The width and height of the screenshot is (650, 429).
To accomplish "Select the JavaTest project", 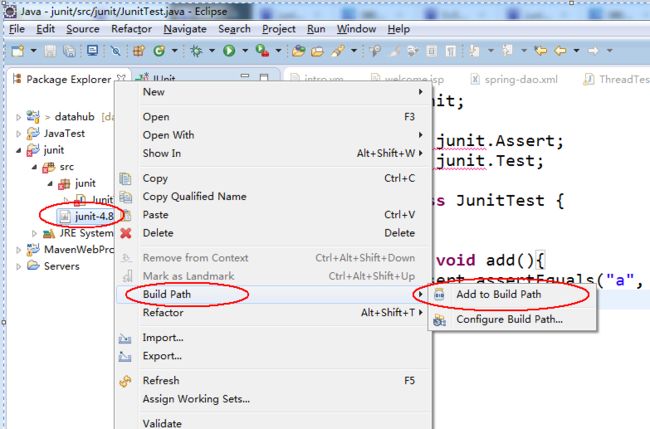I will coord(56,133).
